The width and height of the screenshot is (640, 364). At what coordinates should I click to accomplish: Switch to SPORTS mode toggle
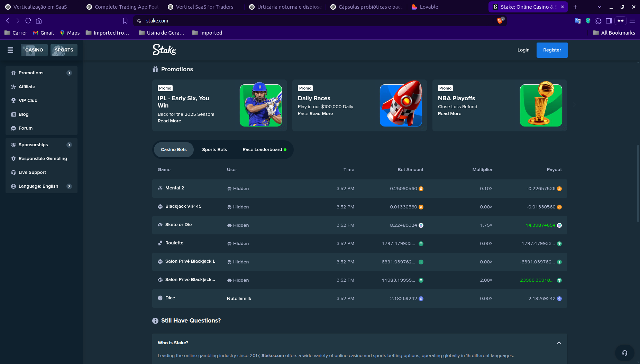(x=64, y=50)
